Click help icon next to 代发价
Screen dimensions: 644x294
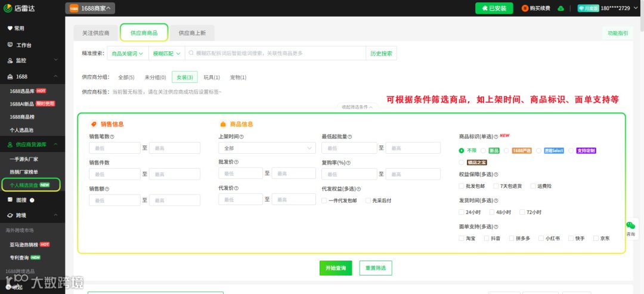[236, 188]
